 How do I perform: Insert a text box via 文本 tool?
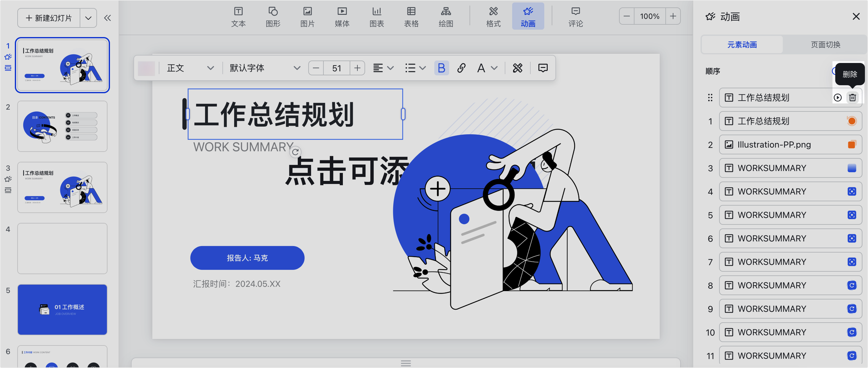pos(238,16)
